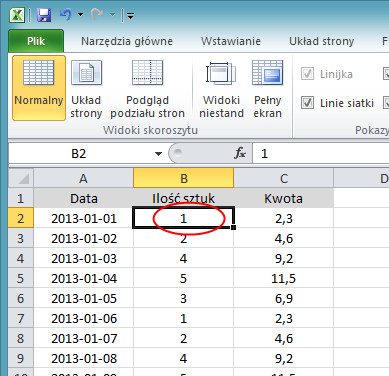Select row 9 header
The image size is (389, 376).
[21, 358]
